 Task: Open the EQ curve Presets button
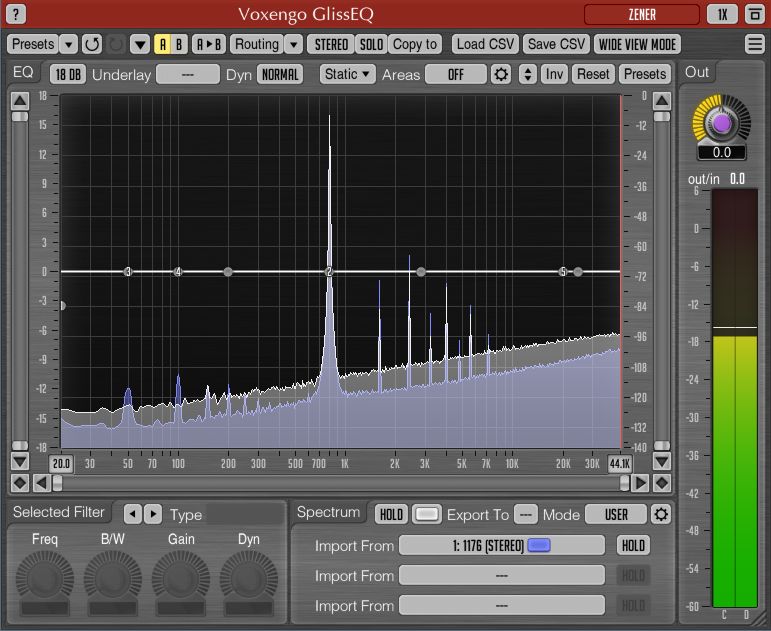coord(645,74)
